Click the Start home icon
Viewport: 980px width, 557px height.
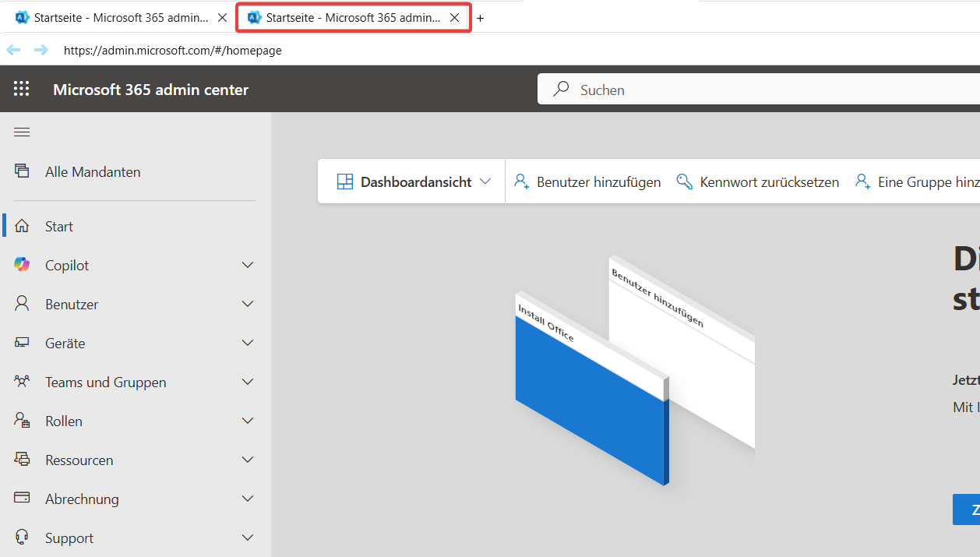[22, 226]
